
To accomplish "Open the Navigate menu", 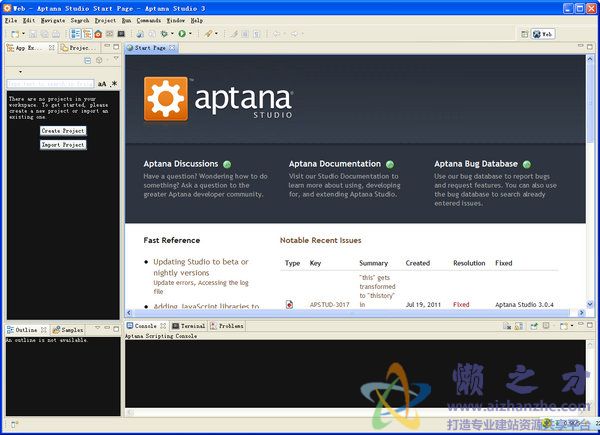I will point(53,20).
